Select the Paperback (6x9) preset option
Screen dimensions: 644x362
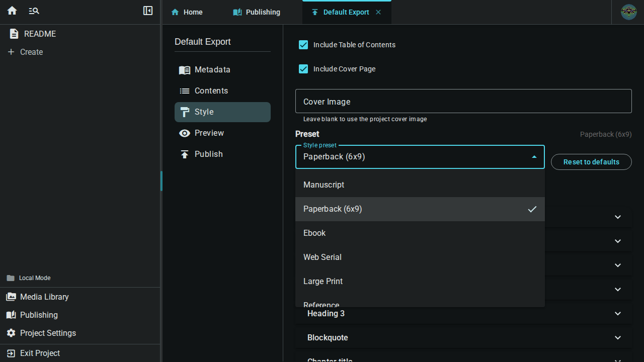pyautogui.click(x=420, y=209)
